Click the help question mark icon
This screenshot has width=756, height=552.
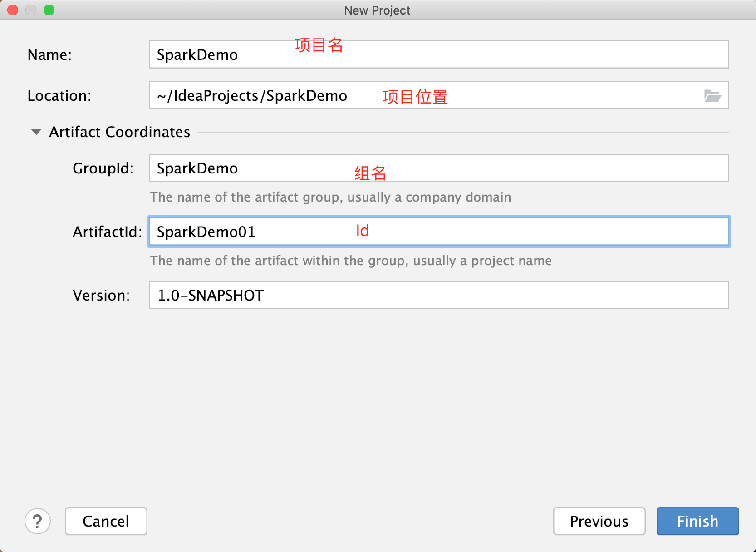point(38,521)
